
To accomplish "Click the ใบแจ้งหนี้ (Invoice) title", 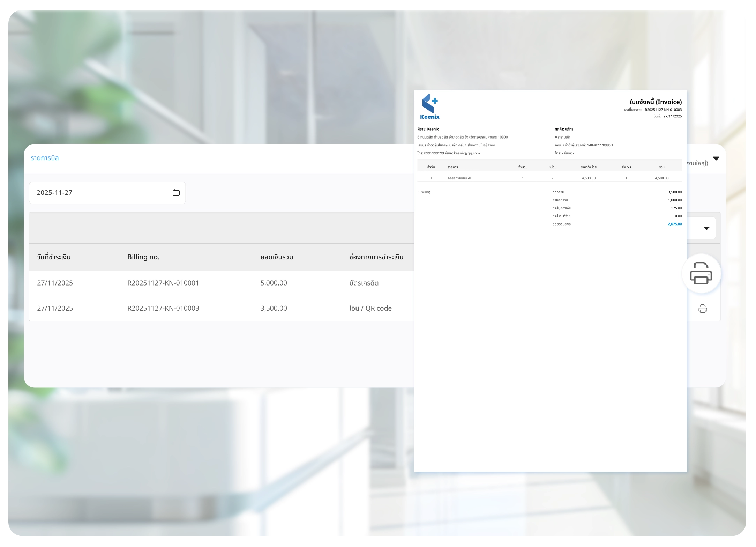I will pos(655,102).
